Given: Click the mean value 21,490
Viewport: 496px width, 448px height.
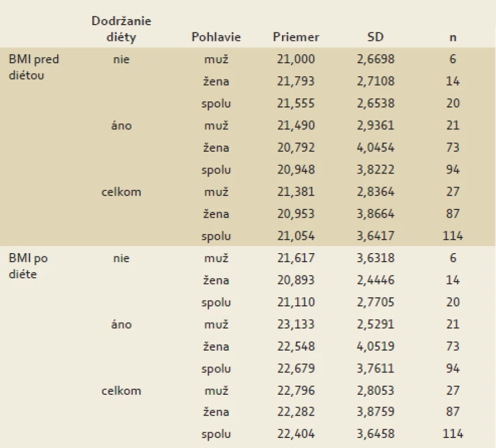Looking at the screenshot, I should [x=296, y=125].
